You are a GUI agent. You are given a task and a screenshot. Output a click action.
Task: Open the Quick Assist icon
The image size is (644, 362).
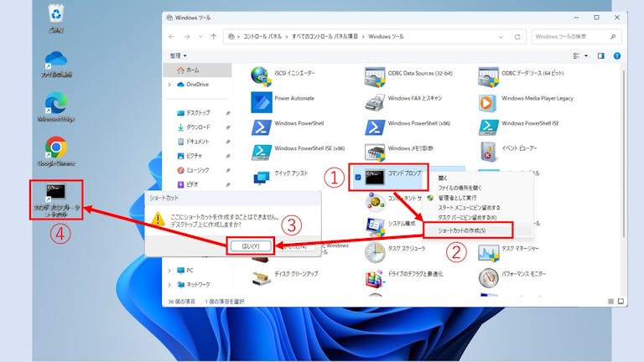coord(262,178)
